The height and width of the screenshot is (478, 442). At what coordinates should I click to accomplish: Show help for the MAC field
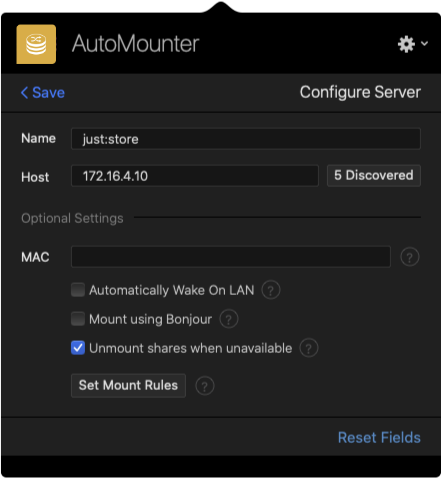(410, 257)
